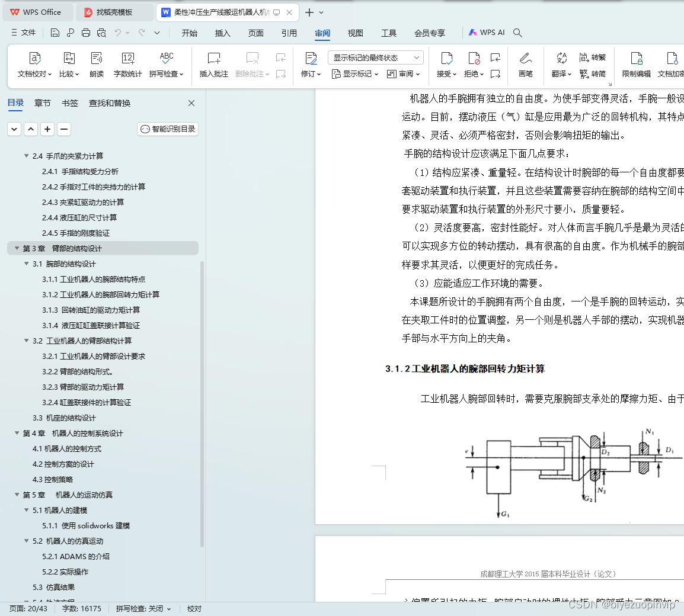Go to 3.1.2 工业机器人的腕部回转力矩计算 heading
This screenshot has height=616, width=684.
101,295
